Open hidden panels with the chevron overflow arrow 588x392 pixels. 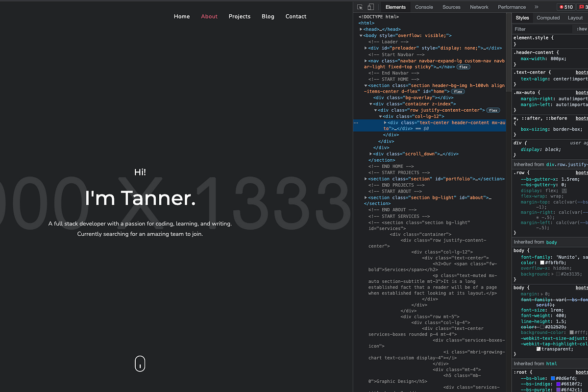pyautogui.click(x=537, y=7)
